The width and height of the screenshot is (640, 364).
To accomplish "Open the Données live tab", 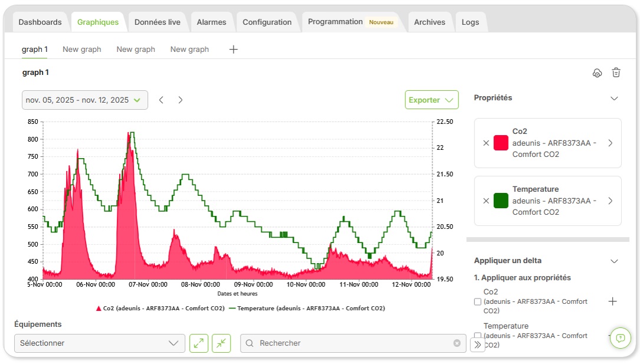I will tap(157, 22).
